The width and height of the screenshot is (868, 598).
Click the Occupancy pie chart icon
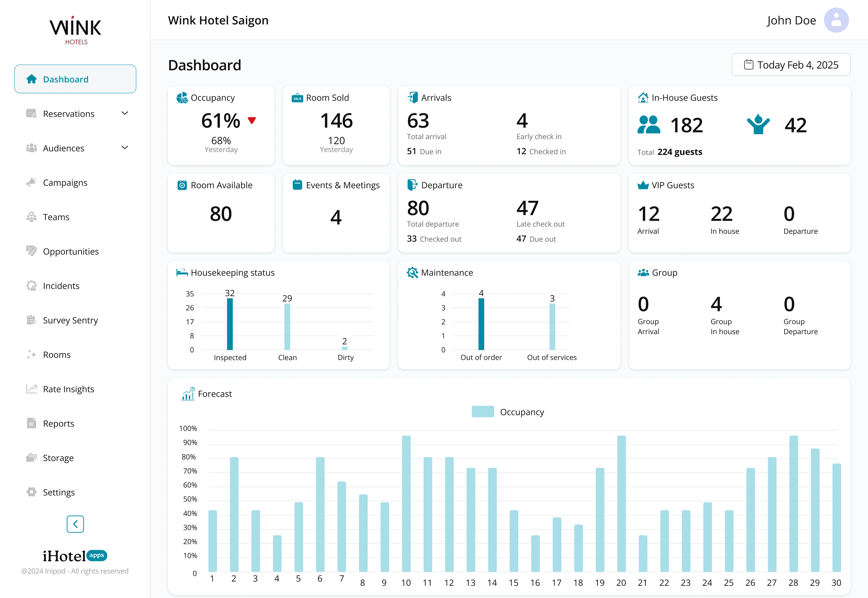coord(182,98)
